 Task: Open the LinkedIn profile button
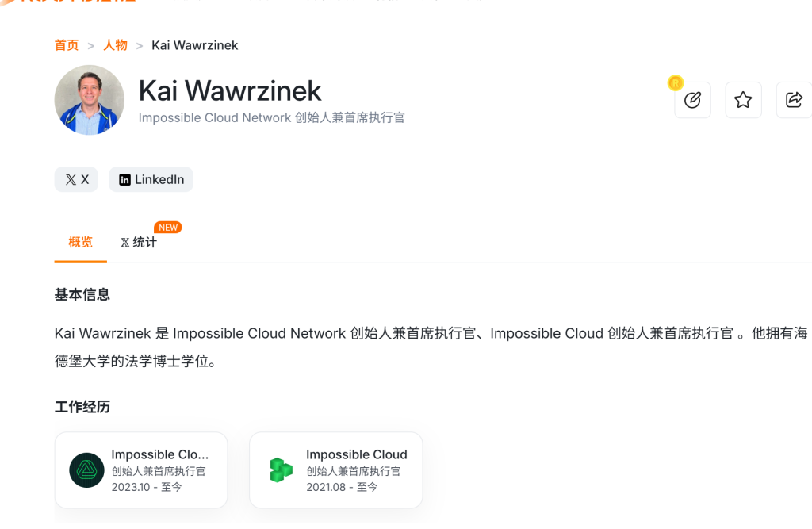tap(151, 179)
